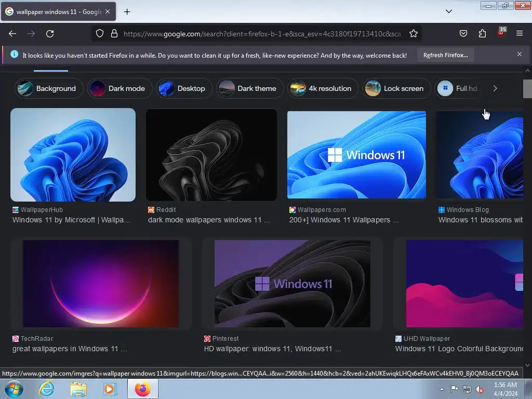This screenshot has height=399, width=532.
Task: Close the wallpaper windows 11 tab
Action: click(x=108, y=11)
